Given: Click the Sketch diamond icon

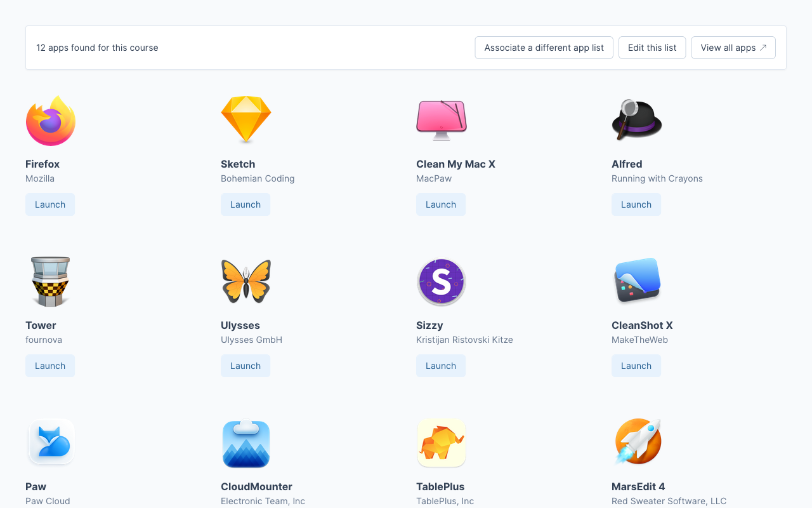Looking at the screenshot, I should (x=246, y=119).
